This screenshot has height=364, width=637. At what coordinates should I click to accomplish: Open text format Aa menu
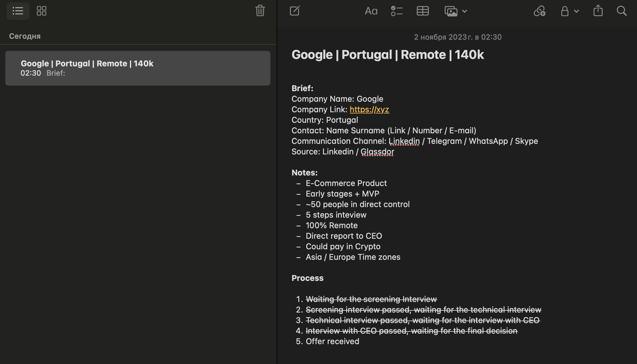tap(371, 11)
